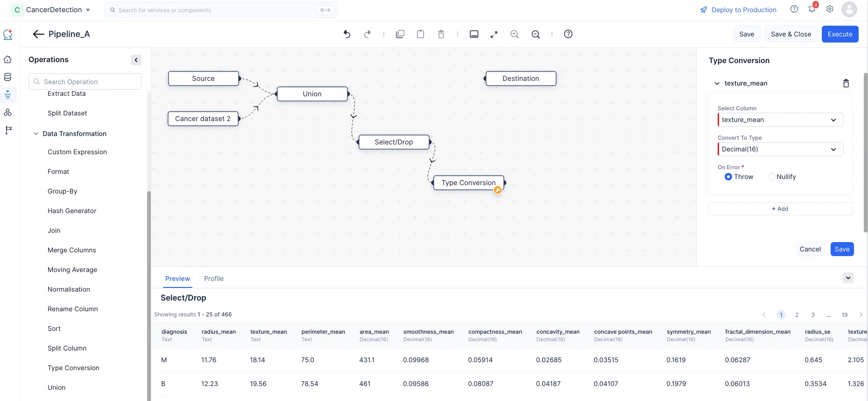Click the zoom in magnifier icon
This screenshot has height=401, width=868.
515,34
